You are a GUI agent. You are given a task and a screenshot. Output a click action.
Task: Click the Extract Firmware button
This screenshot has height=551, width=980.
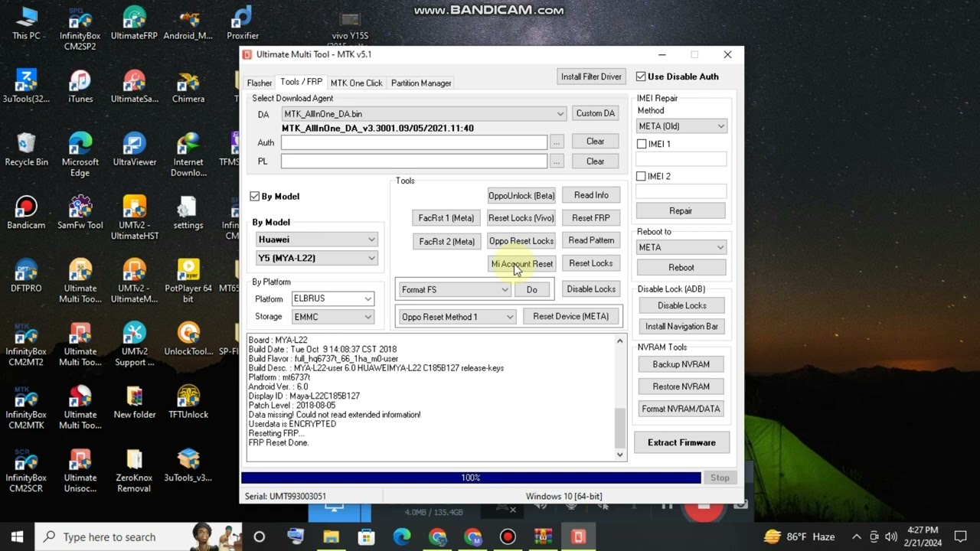tap(681, 442)
